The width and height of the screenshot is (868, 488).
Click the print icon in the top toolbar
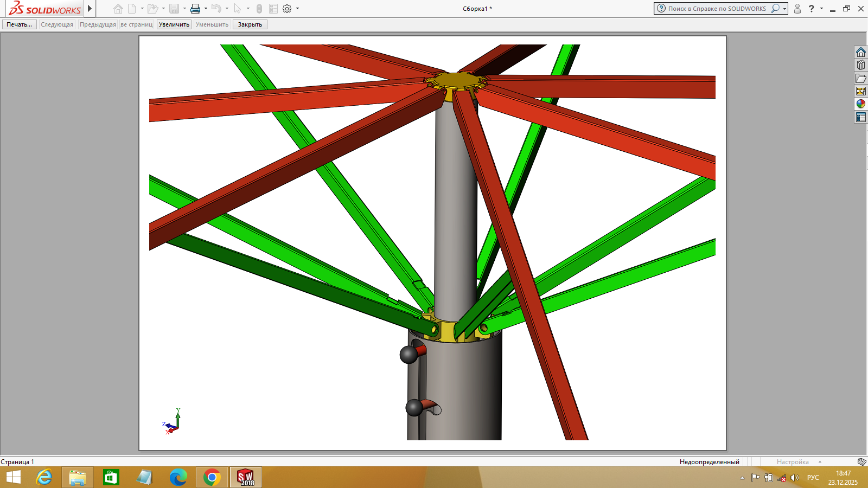click(195, 9)
